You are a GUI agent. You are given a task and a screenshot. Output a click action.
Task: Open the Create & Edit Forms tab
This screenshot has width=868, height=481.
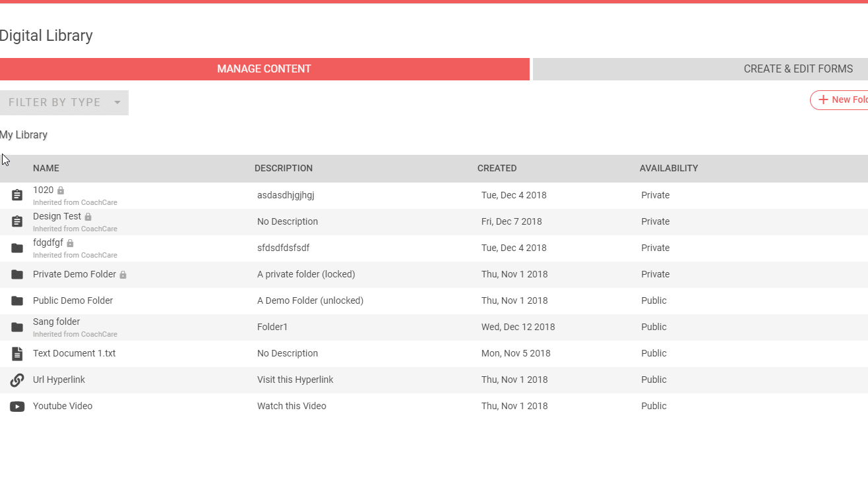(x=798, y=69)
